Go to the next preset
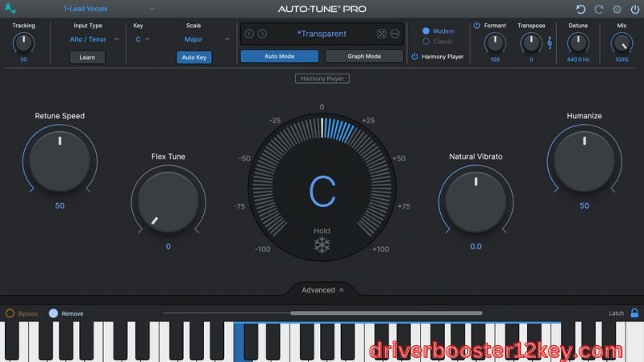The image size is (644, 362). tap(262, 34)
